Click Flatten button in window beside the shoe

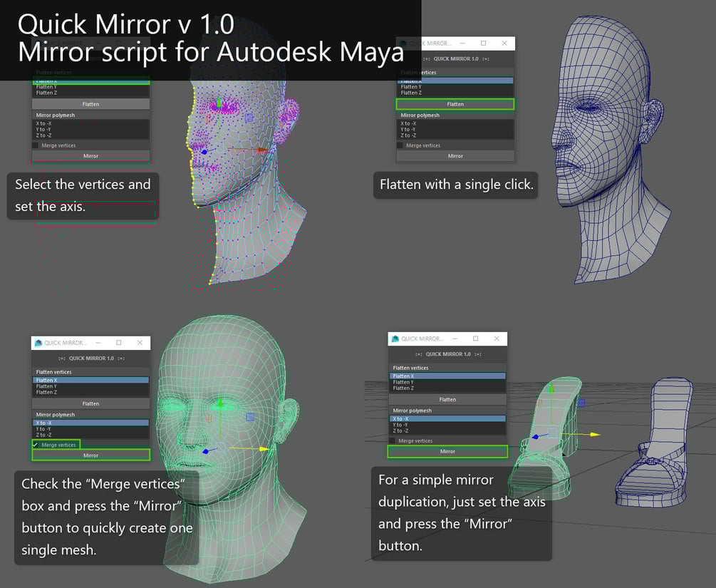pyautogui.click(x=447, y=399)
